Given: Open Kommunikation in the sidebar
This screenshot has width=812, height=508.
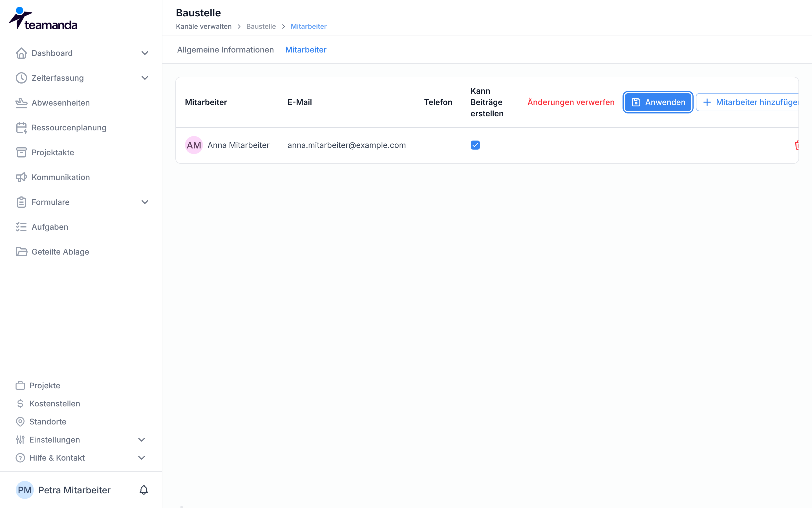Looking at the screenshot, I should point(60,178).
